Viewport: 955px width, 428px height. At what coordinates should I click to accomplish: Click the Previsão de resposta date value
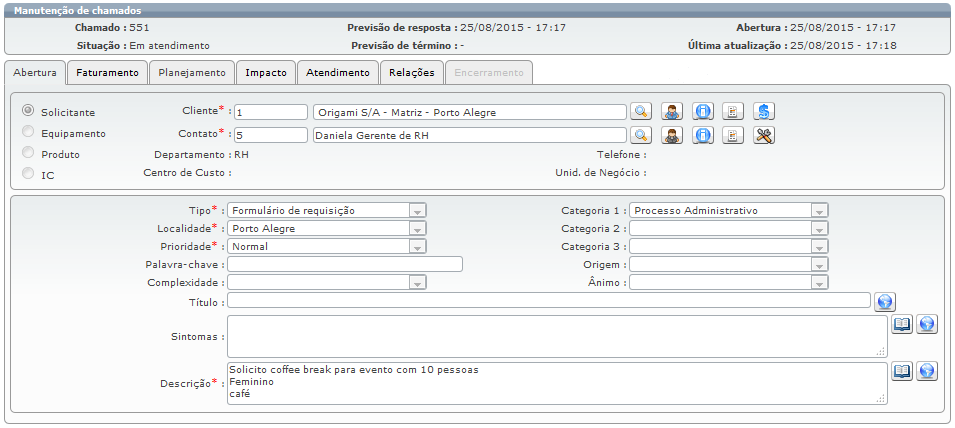tap(513, 27)
